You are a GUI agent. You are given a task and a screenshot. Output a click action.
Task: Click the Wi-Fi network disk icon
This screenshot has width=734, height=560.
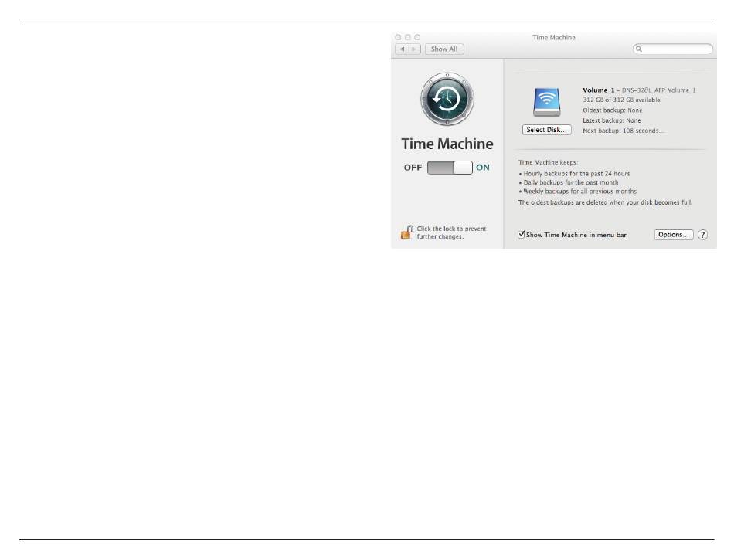(x=546, y=103)
